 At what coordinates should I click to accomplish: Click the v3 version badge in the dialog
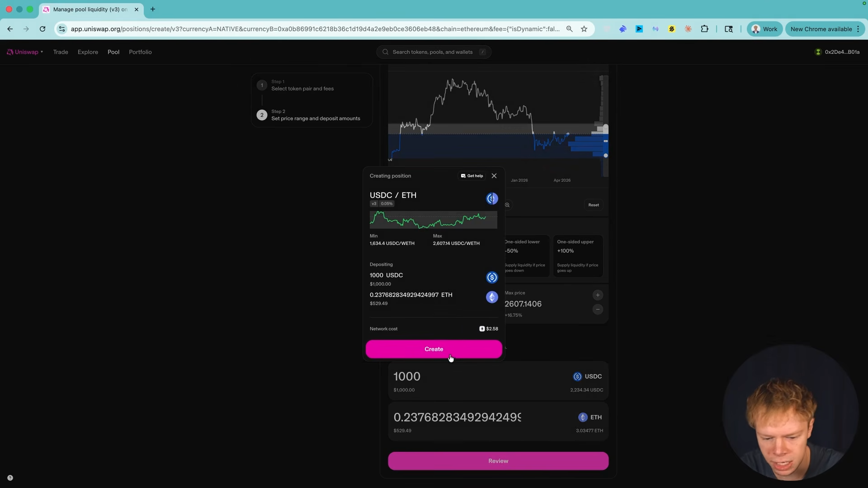[x=374, y=204]
